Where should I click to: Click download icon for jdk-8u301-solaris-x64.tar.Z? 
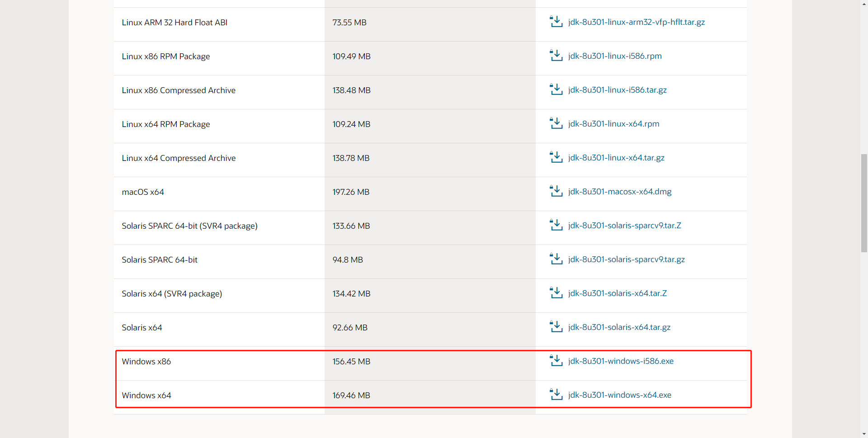click(556, 293)
